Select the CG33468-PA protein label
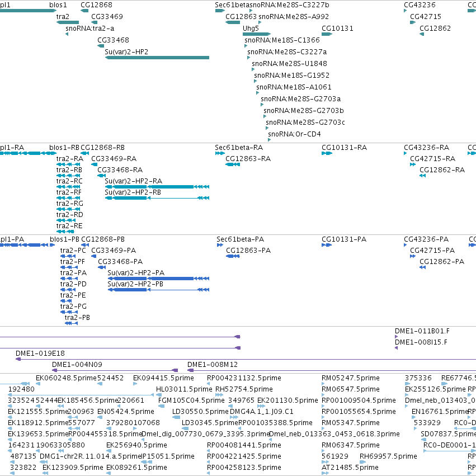This screenshot has height=476, width=476. click(120, 262)
